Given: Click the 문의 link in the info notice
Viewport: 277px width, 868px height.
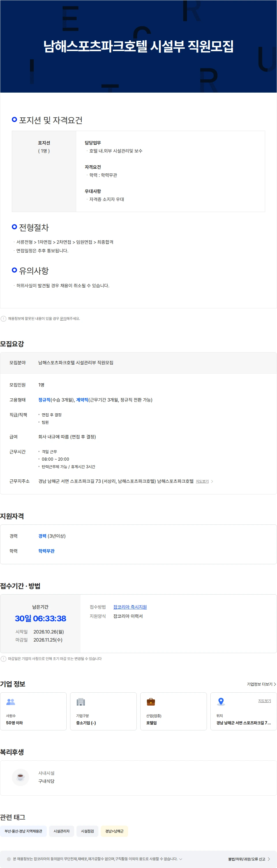Looking at the screenshot, I should (x=63, y=318).
